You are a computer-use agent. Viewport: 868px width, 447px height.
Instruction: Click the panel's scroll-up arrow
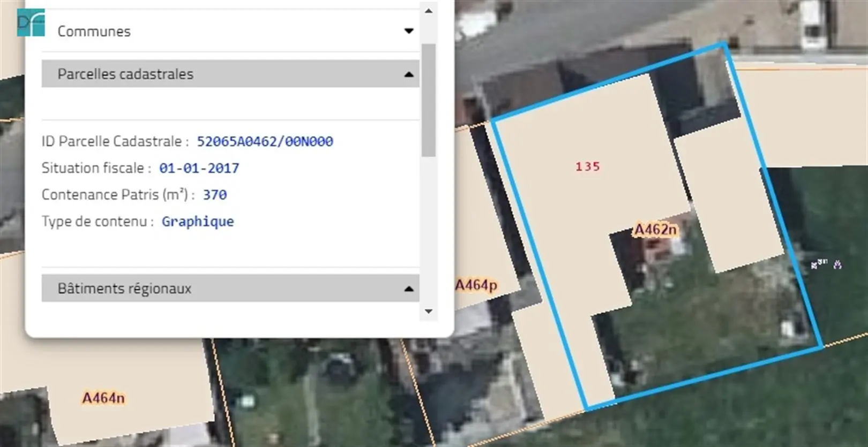[x=429, y=11]
